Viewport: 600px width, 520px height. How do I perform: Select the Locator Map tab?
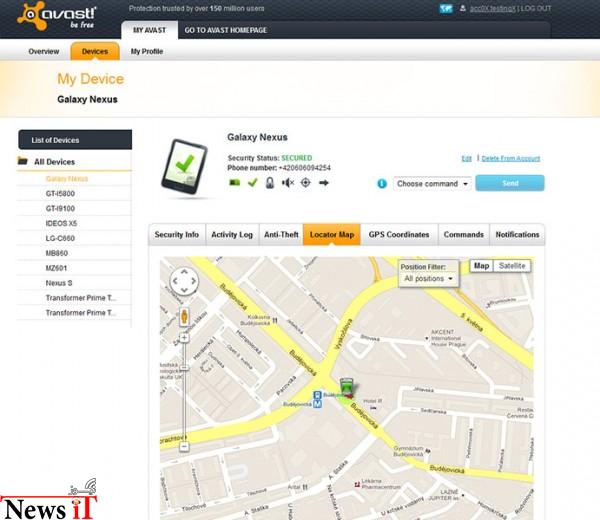click(332, 235)
